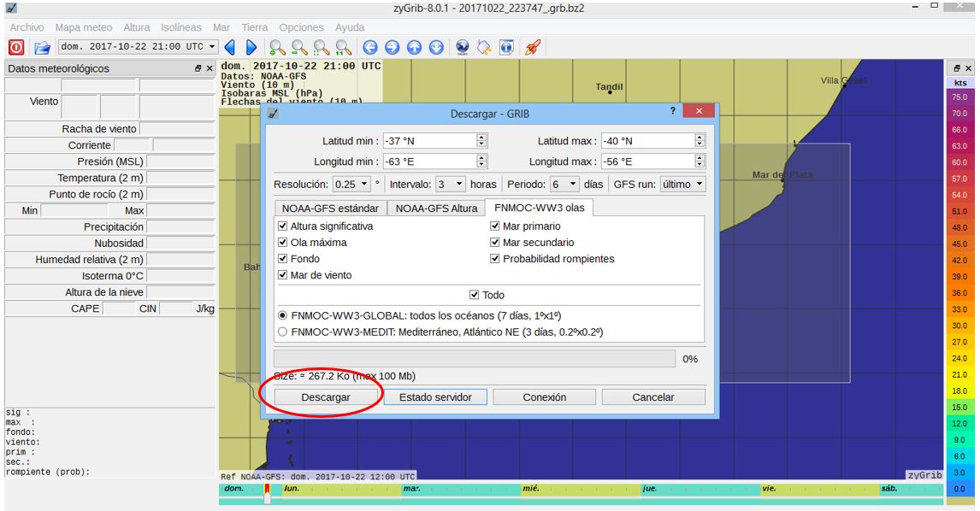
Task: Click the Conexión button
Action: pyautogui.click(x=545, y=397)
